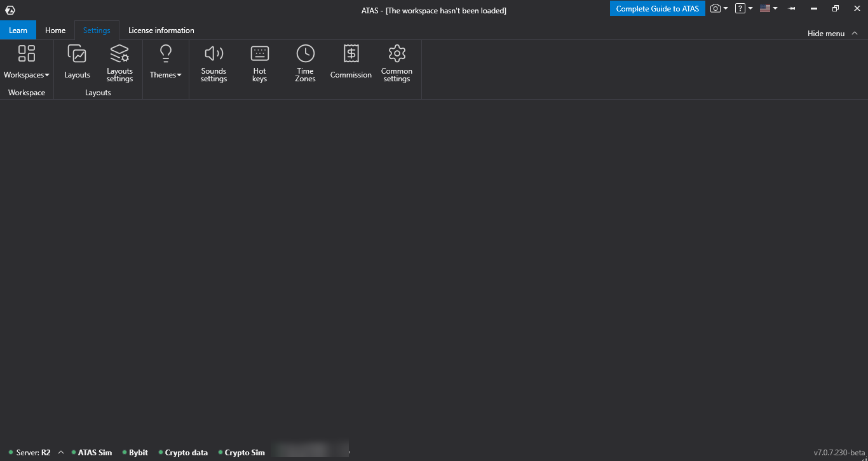Viewport: 868px width, 461px height.
Task: Click Bybit connection status
Action: coord(135,453)
